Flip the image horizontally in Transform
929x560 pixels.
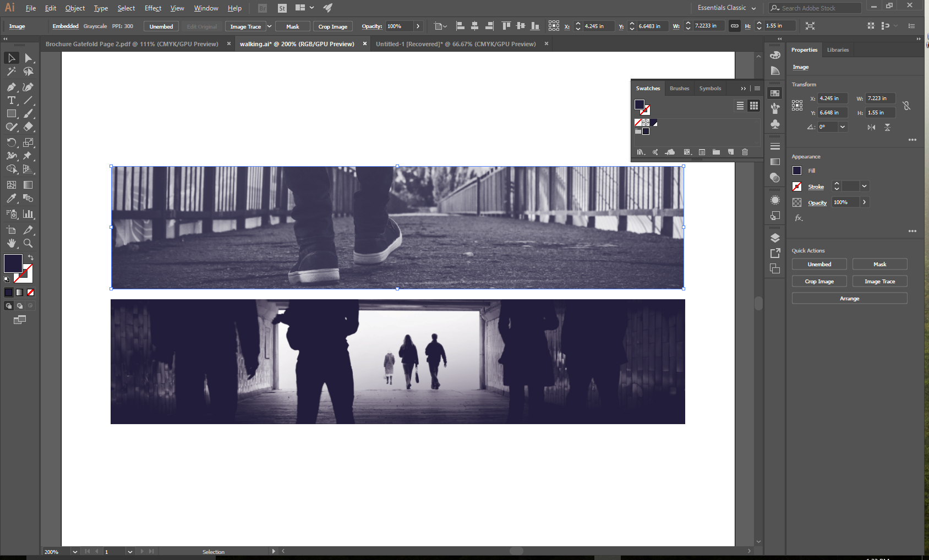tap(871, 127)
